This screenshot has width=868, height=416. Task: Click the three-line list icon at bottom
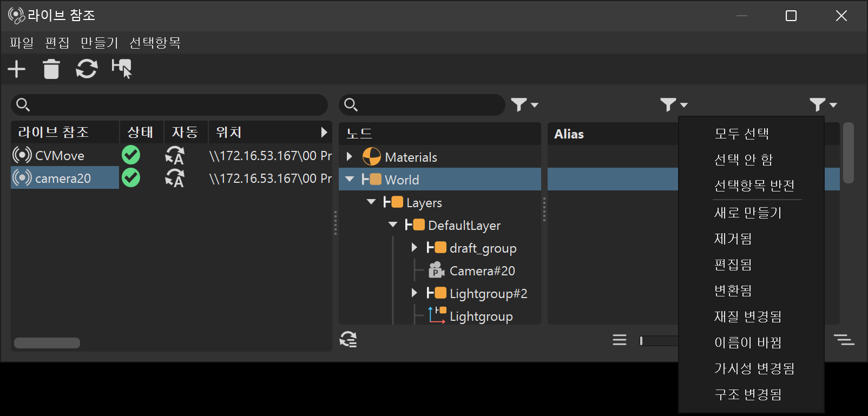[620, 340]
